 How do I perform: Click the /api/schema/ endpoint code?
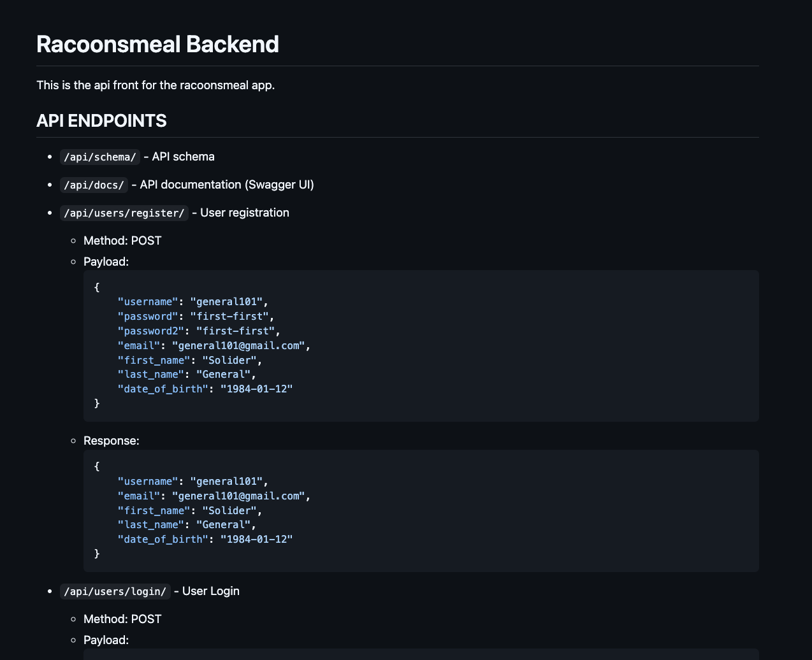[x=99, y=157]
